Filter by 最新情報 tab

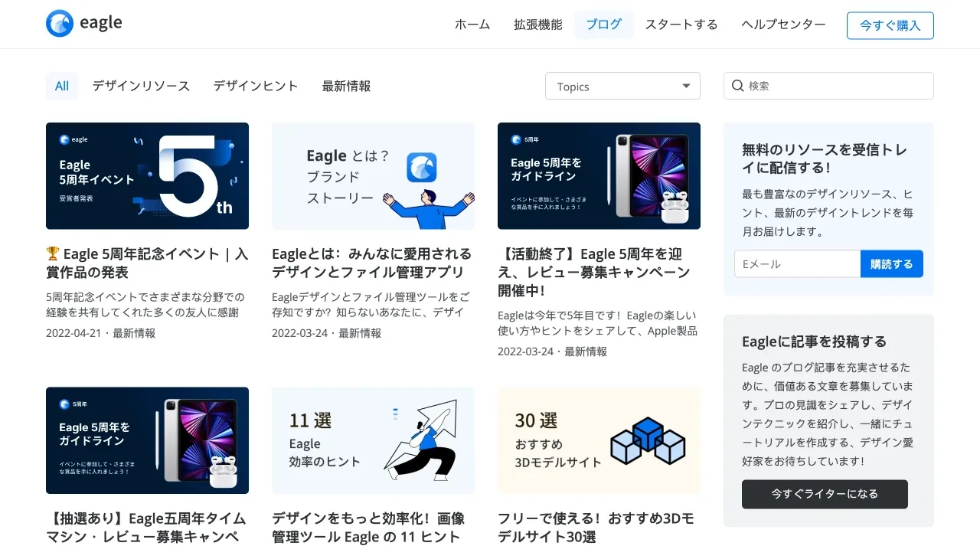point(347,86)
